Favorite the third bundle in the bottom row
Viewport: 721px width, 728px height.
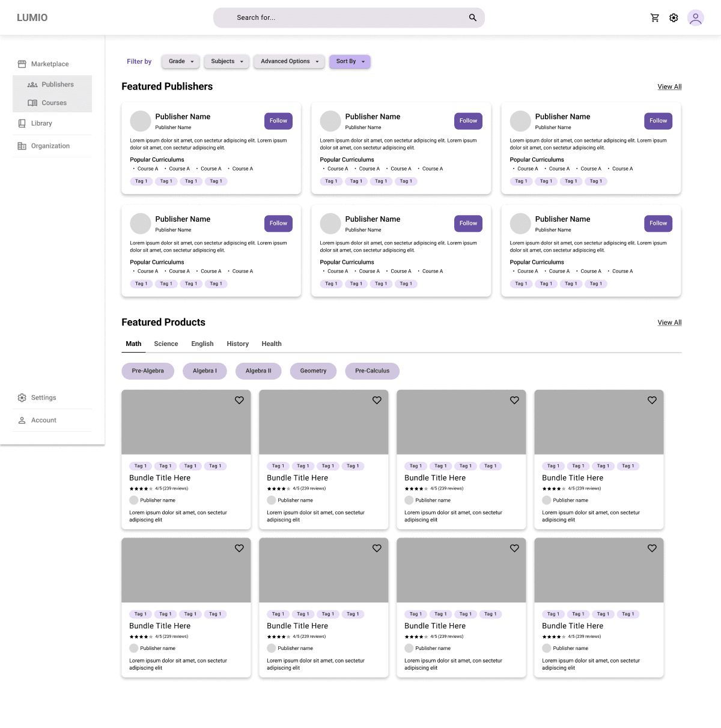(x=514, y=548)
